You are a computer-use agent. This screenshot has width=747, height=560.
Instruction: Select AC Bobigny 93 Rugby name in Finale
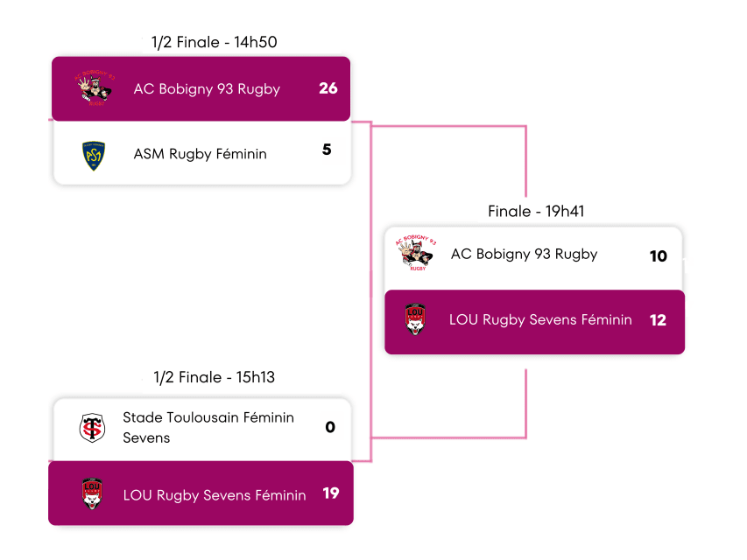tap(524, 255)
